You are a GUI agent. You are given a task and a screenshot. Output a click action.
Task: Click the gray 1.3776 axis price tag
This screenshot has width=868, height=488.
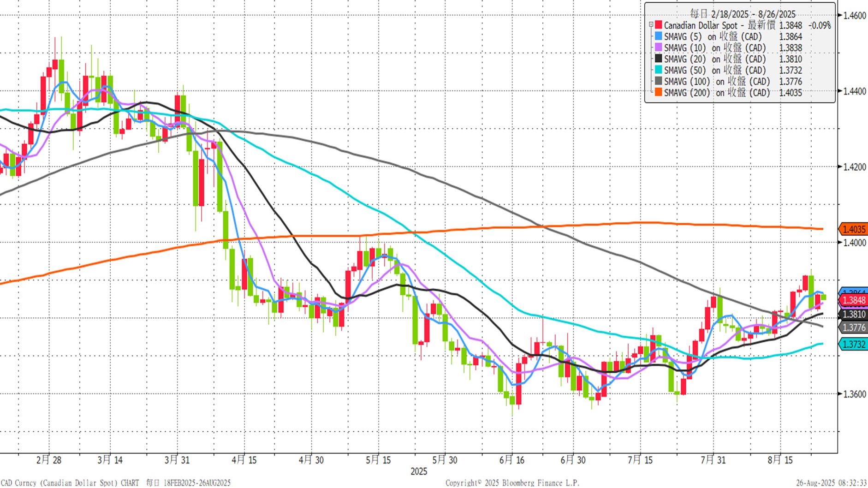852,327
